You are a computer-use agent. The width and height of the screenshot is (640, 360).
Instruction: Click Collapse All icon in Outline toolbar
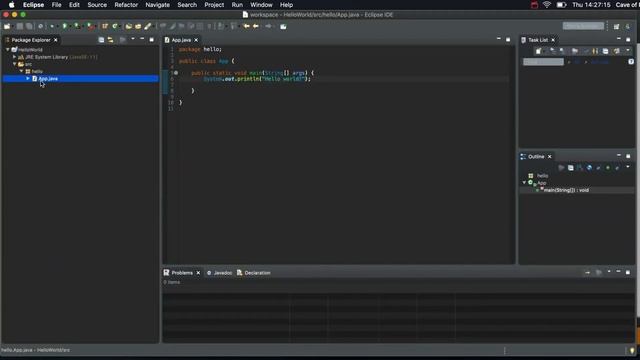pyautogui.click(x=571, y=168)
